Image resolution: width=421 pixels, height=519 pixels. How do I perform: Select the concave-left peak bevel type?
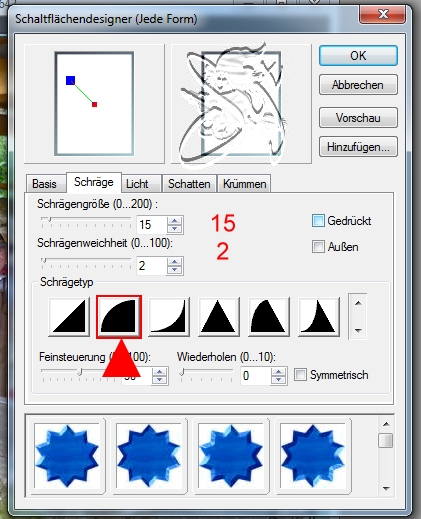point(319,317)
